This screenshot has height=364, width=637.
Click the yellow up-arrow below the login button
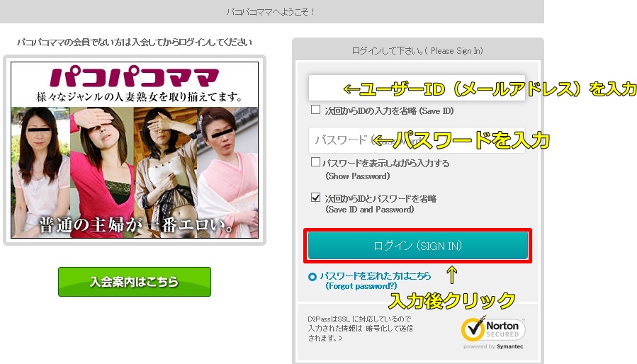click(x=452, y=275)
